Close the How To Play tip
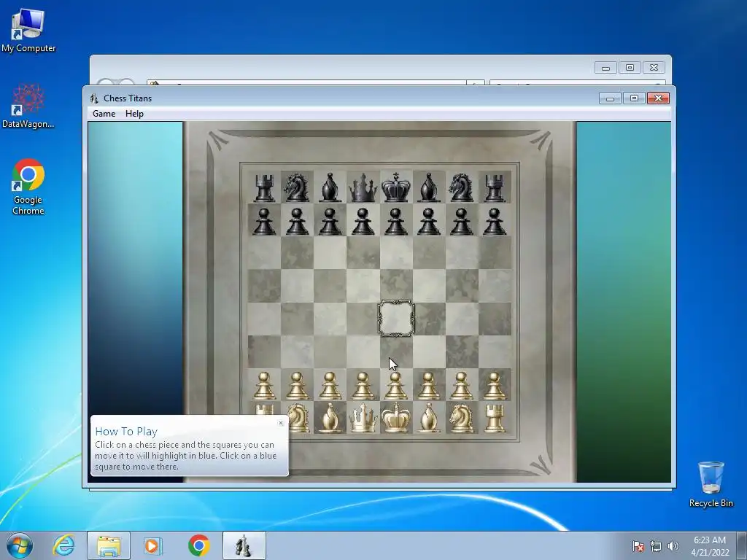Image resolution: width=747 pixels, height=560 pixels. pyautogui.click(x=281, y=423)
